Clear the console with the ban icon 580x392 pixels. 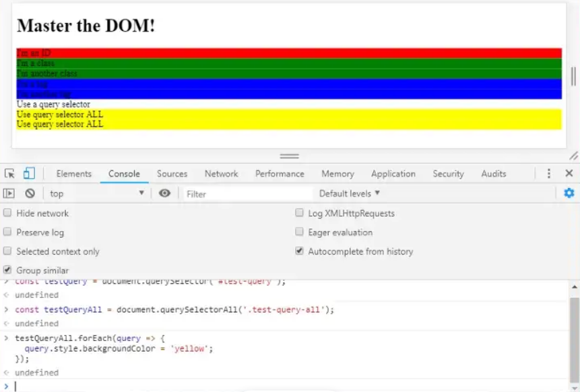tap(30, 193)
